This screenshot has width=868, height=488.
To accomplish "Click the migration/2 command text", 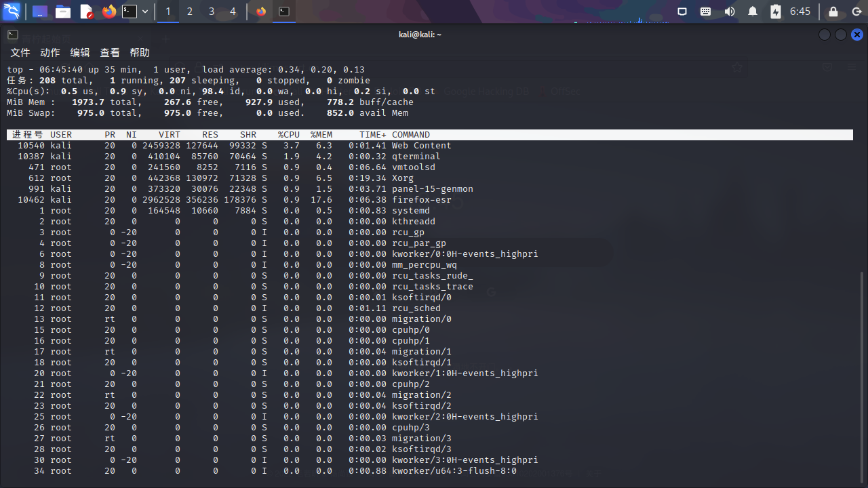I will [x=422, y=395].
